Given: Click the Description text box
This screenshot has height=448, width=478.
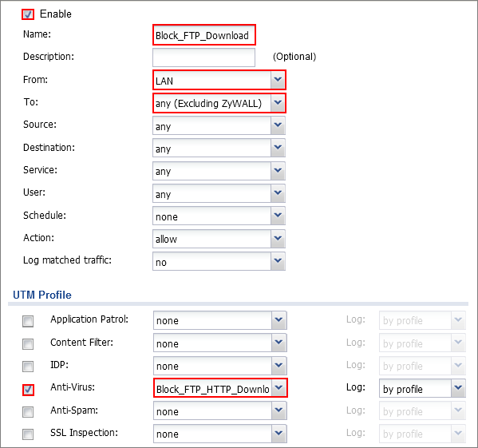Looking at the screenshot, I should click(204, 57).
